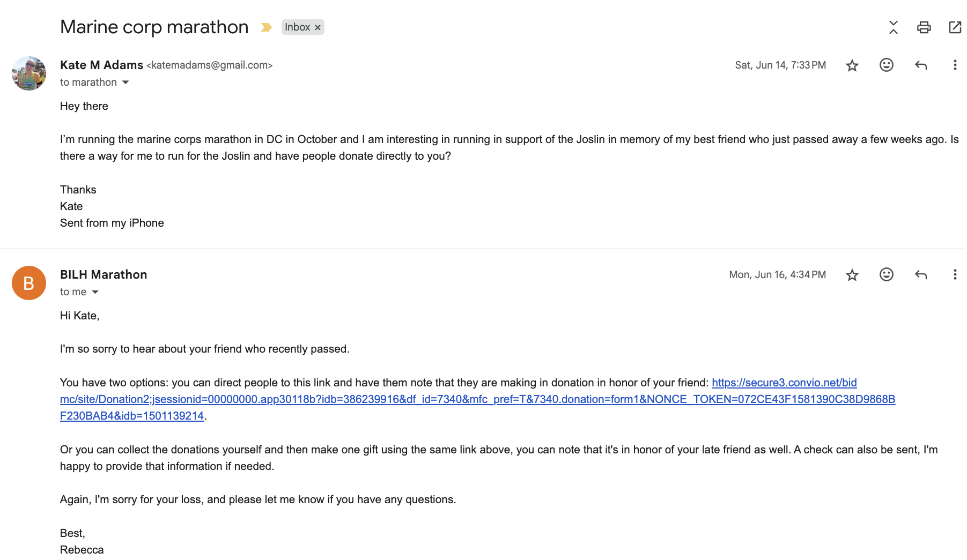Collapse all messages in the thread

pyautogui.click(x=893, y=27)
